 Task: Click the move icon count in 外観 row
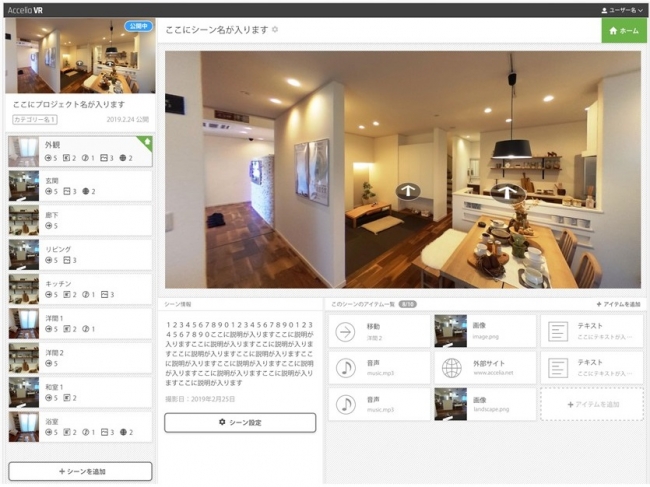pos(51,158)
